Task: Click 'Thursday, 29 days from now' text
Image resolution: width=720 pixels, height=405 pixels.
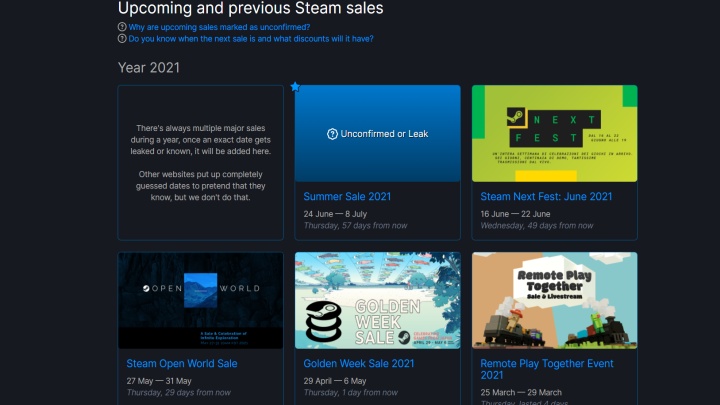Action: [x=179, y=393]
